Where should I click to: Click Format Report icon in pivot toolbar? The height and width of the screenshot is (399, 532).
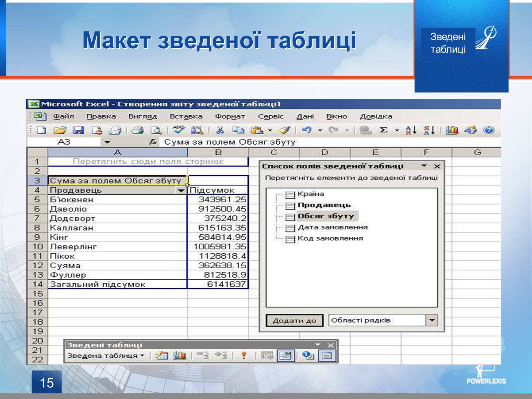point(162,355)
